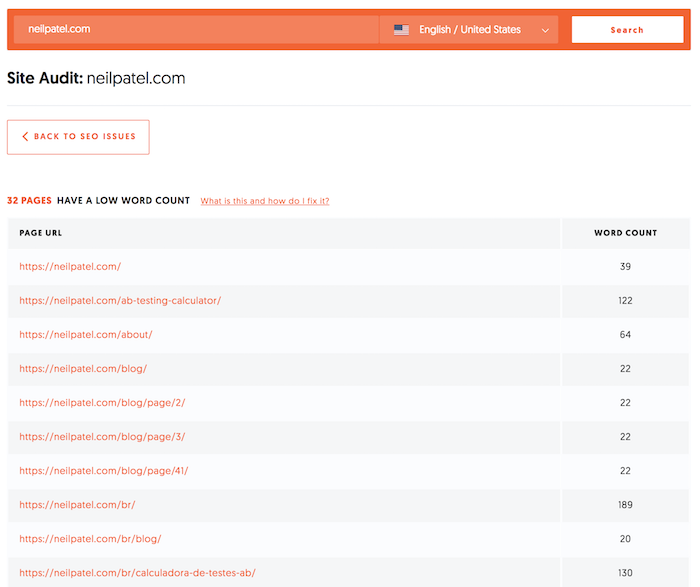Select word count value 20

(625, 539)
